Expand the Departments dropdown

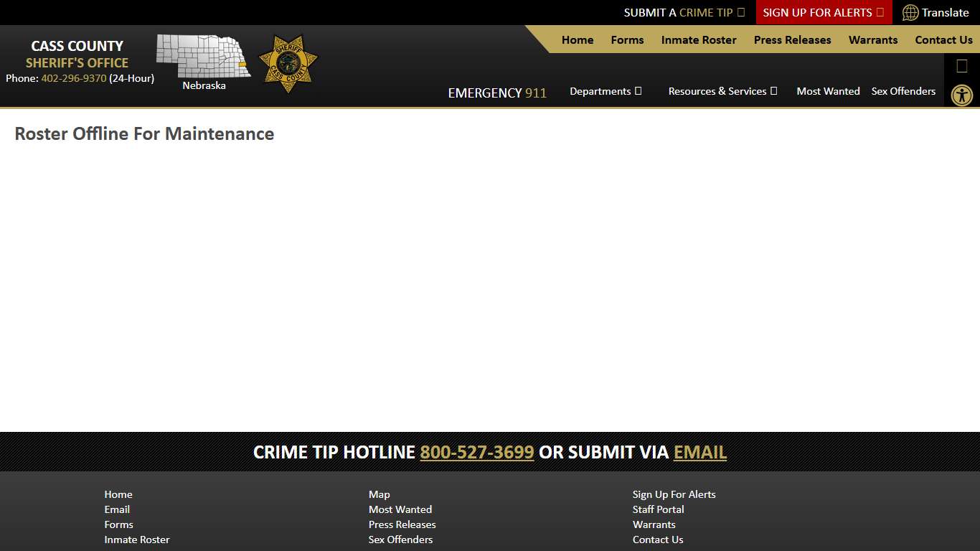click(x=606, y=91)
